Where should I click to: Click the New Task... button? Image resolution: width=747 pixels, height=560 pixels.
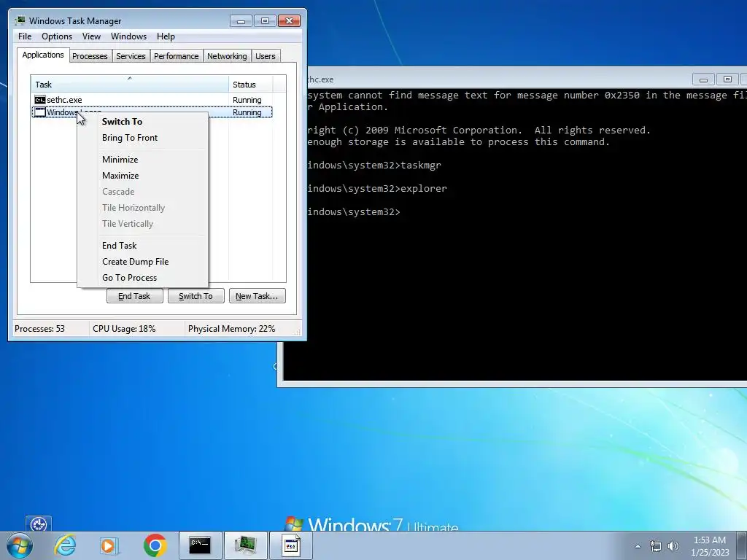tap(257, 296)
